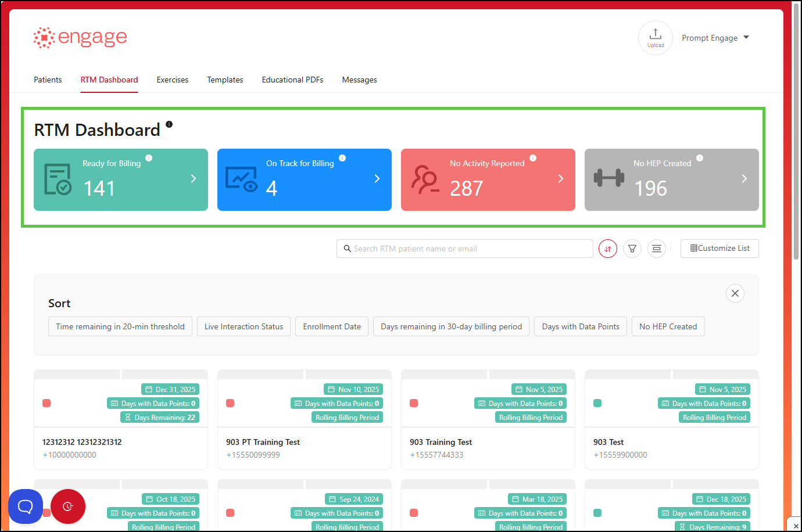Click the Dec 31, 2025 date badge

pyautogui.click(x=170, y=389)
